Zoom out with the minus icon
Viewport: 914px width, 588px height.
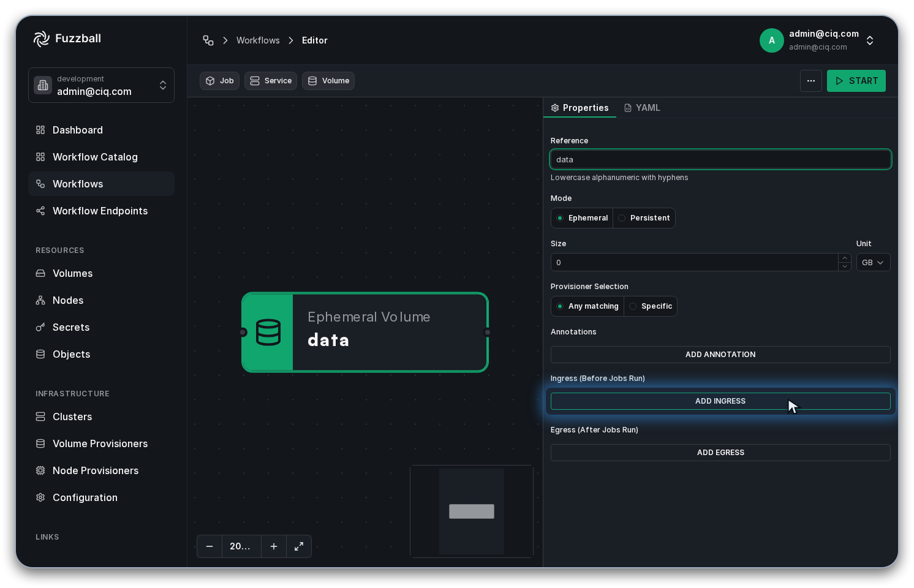[x=210, y=546]
